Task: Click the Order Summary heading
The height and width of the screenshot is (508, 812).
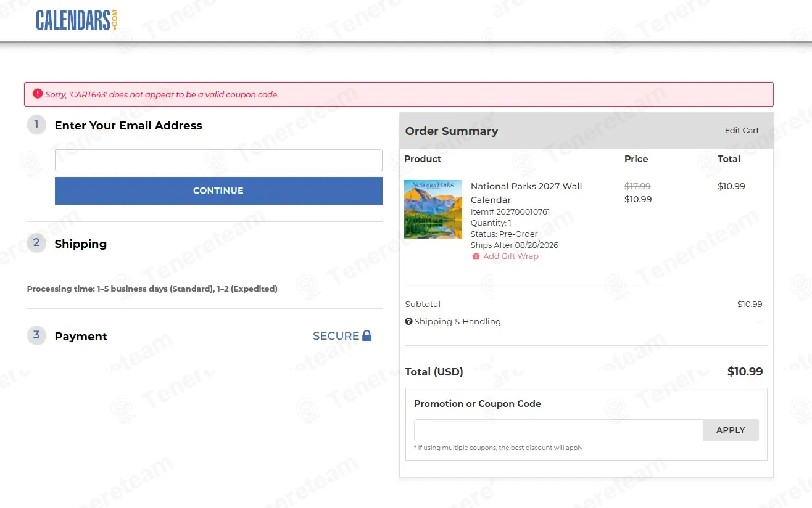Action: [452, 131]
